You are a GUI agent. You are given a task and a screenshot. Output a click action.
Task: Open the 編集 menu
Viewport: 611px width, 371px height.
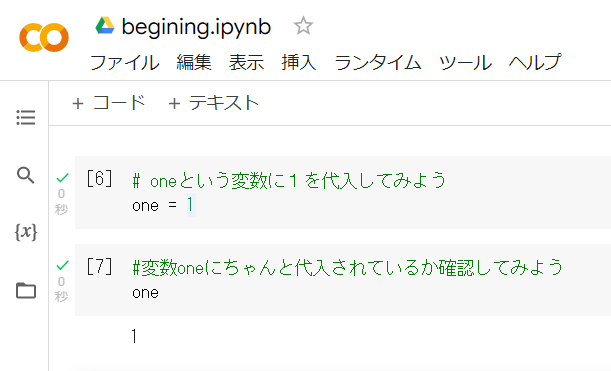pos(194,62)
